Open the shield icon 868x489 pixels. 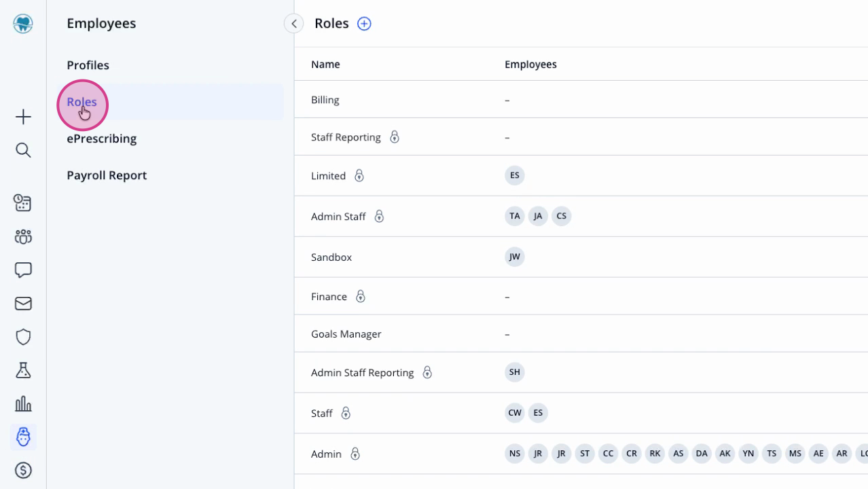23,337
